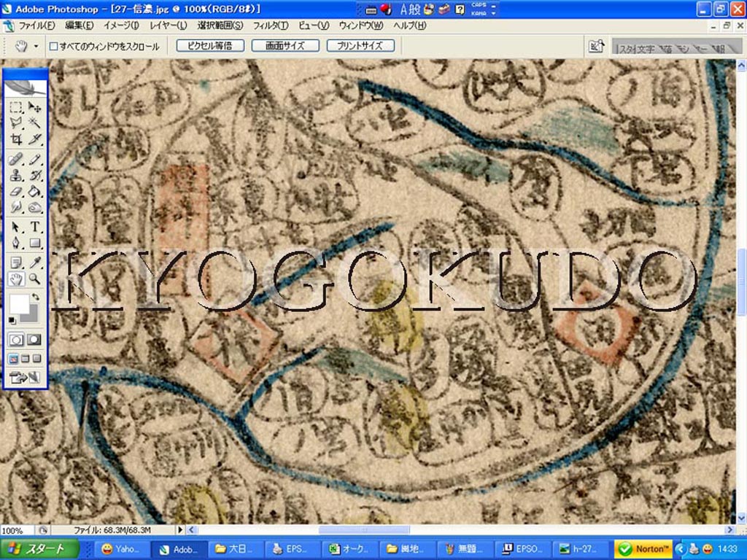Click the ピクセル等倍 button
The height and width of the screenshot is (560, 747).
click(x=210, y=46)
